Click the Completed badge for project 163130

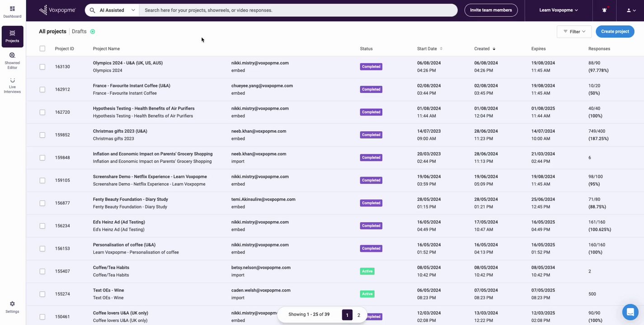coord(371,67)
